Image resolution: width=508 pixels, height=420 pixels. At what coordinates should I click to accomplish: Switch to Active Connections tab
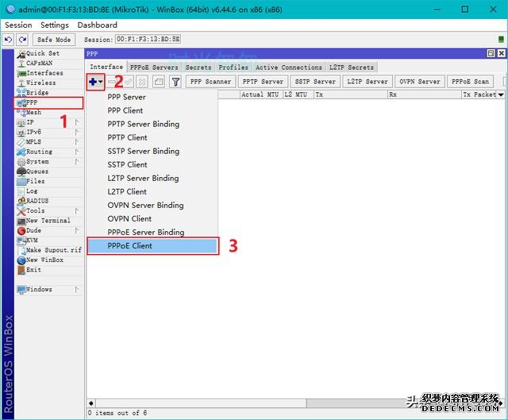click(x=289, y=67)
